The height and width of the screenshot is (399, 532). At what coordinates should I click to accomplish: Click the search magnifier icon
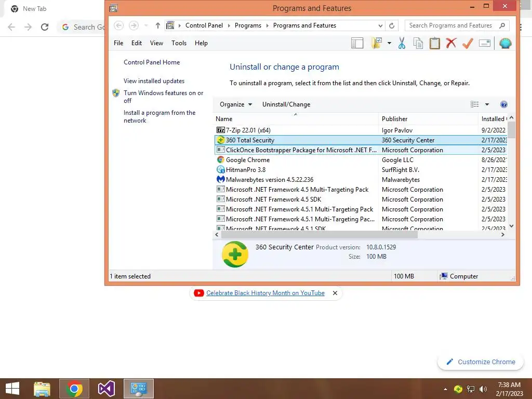(502, 25)
